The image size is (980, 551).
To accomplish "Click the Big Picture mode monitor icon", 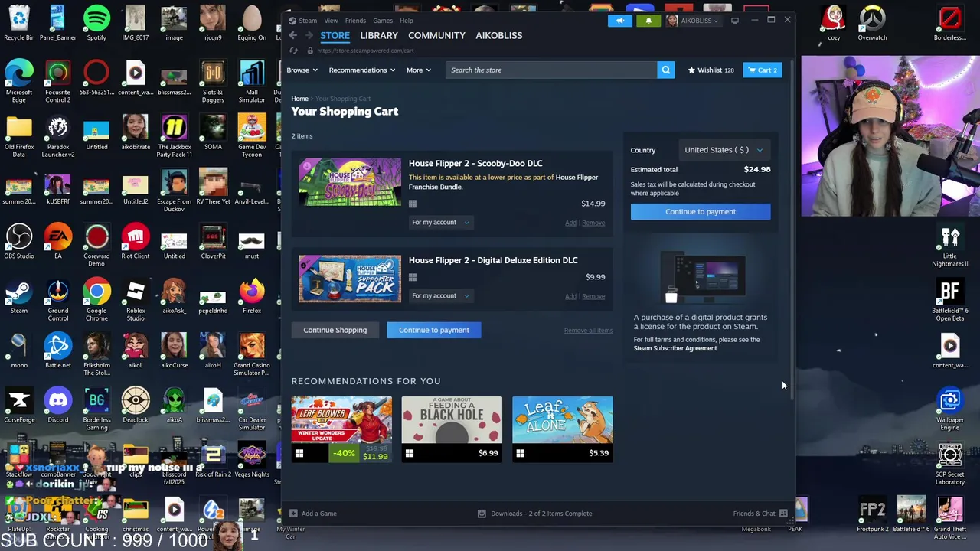I will point(735,21).
